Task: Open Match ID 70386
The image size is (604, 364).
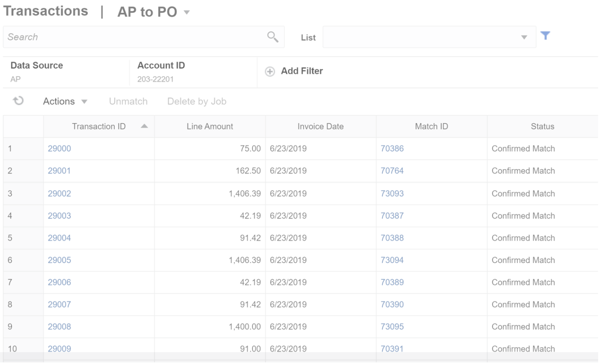Action: tap(392, 148)
